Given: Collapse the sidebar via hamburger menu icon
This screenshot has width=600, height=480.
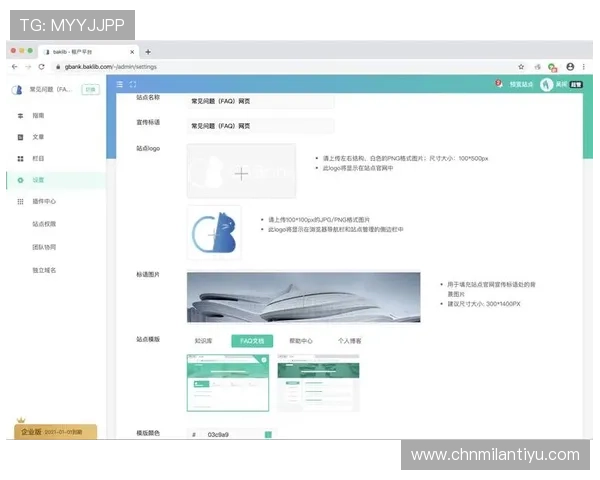Looking at the screenshot, I should [x=120, y=84].
